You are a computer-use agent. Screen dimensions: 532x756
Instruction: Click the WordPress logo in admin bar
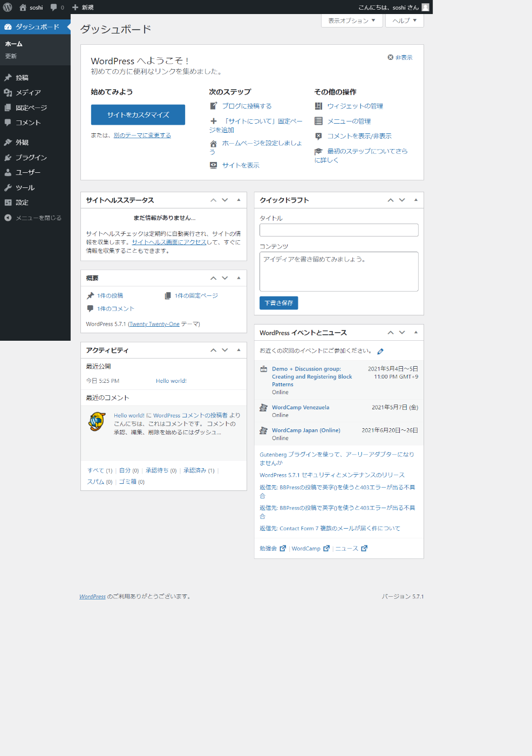tap(8, 7)
